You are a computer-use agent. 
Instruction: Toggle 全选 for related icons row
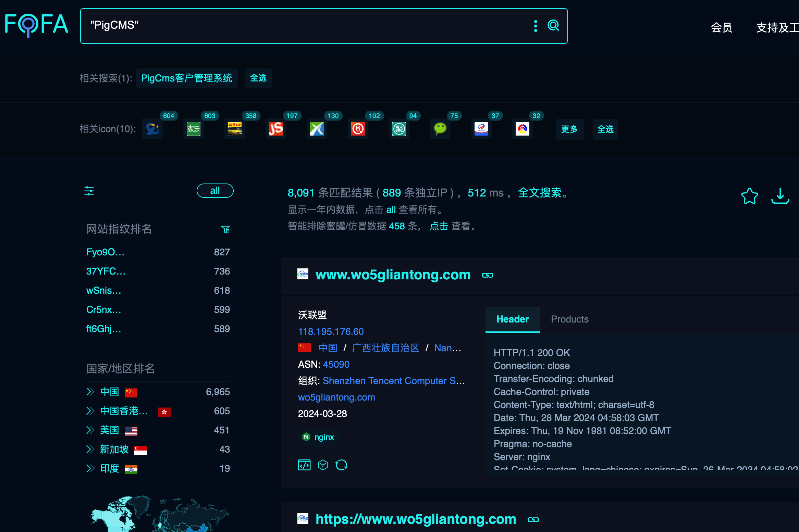[605, 129]
